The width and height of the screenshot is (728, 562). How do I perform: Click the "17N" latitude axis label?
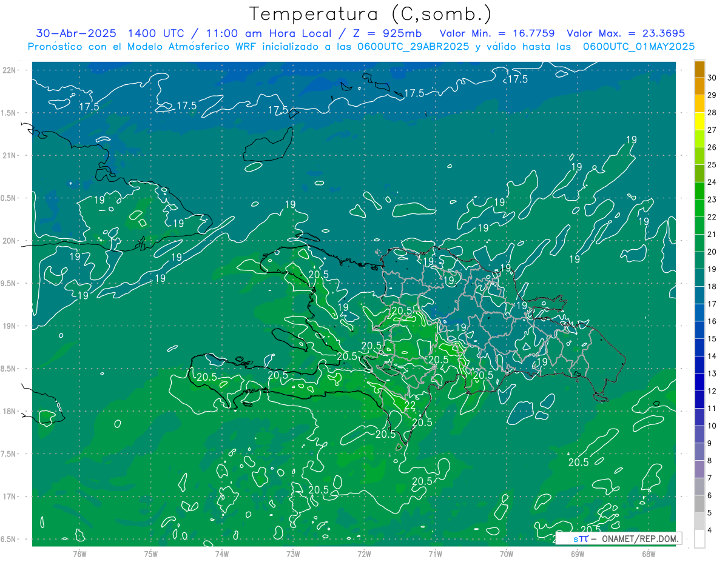click(x=10, y=497)
